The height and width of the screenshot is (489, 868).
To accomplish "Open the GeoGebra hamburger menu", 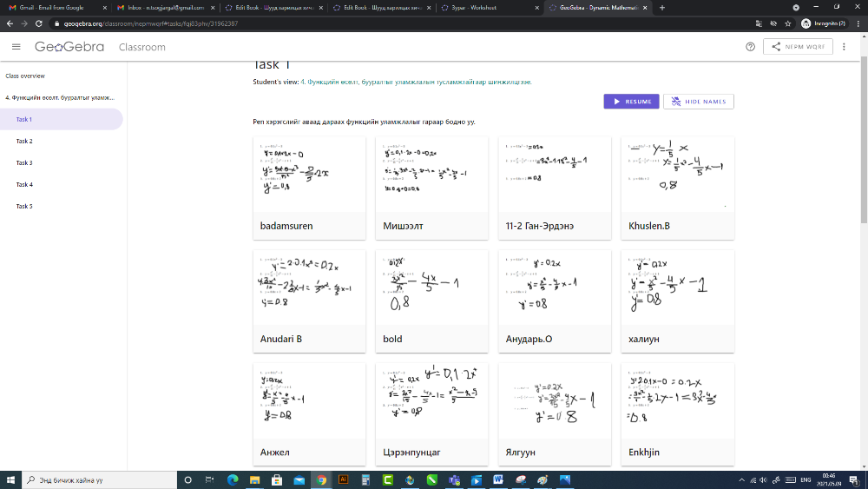I will (x=16, y=47).
